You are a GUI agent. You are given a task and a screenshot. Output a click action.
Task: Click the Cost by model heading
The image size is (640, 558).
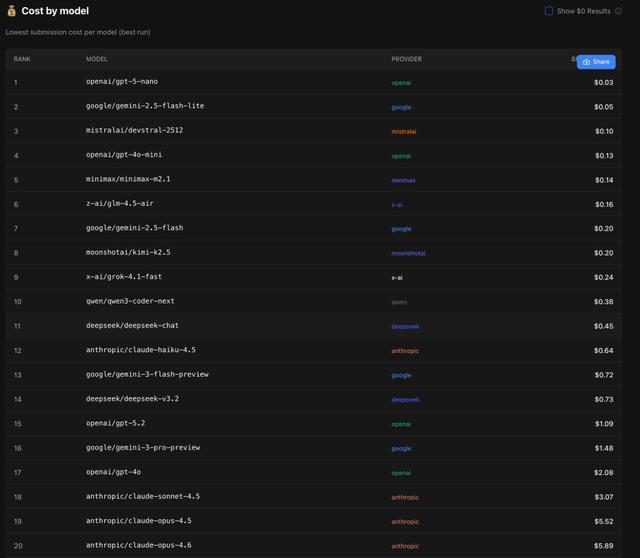click(55, 11)
